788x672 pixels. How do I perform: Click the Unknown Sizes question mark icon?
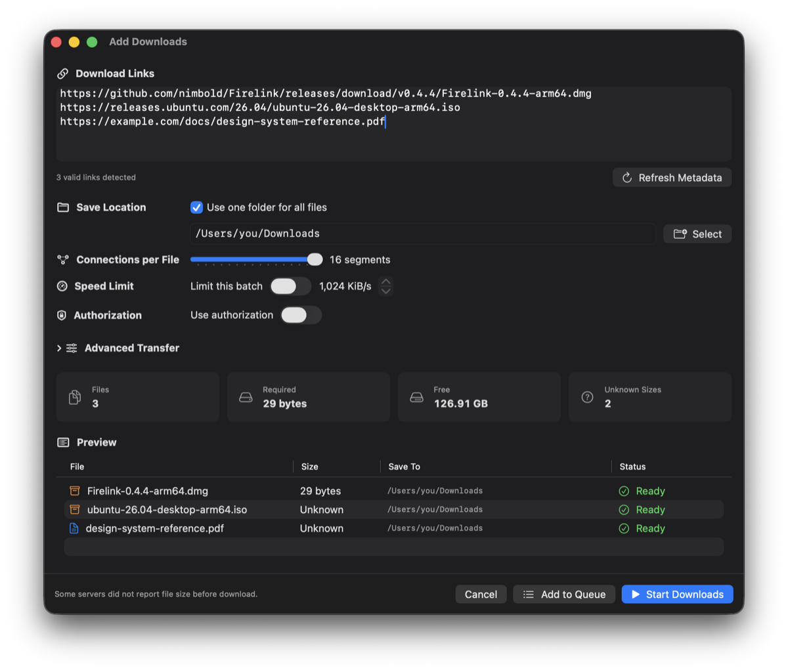(x=588, y=397)
